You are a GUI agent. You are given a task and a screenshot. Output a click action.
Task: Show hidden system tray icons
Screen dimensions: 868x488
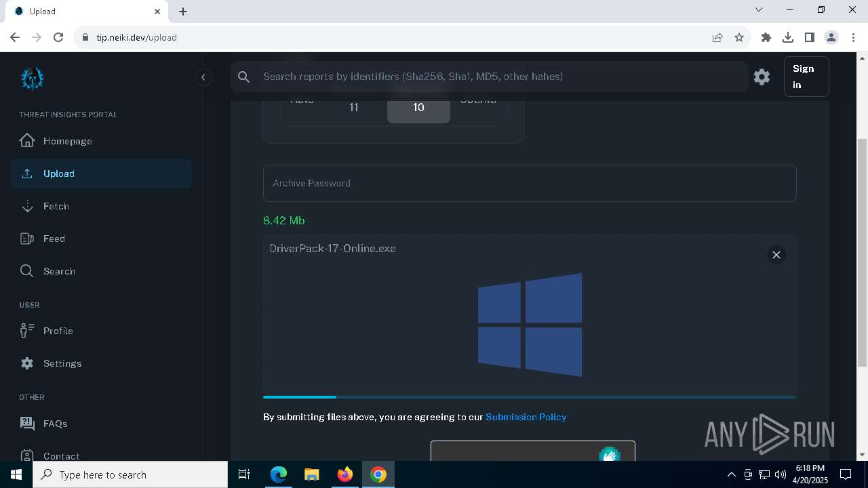[x=732, y=474]
